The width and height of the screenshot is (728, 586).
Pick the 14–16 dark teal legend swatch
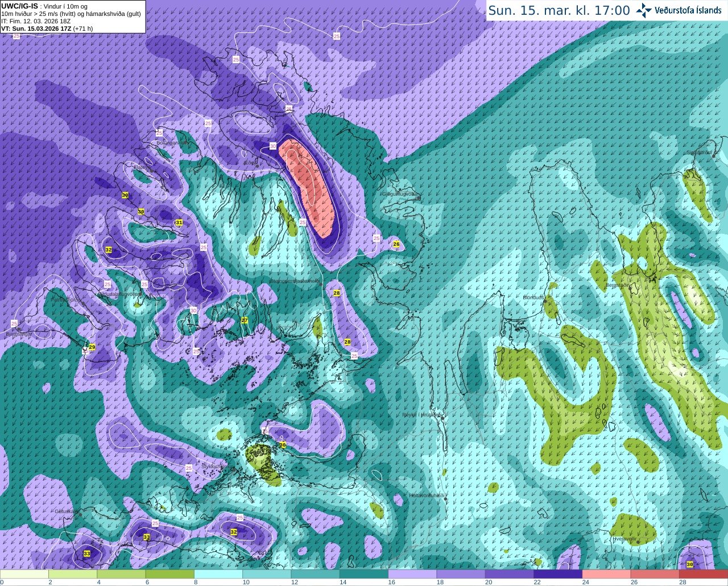pyautogui.click(x=364, y=574)
